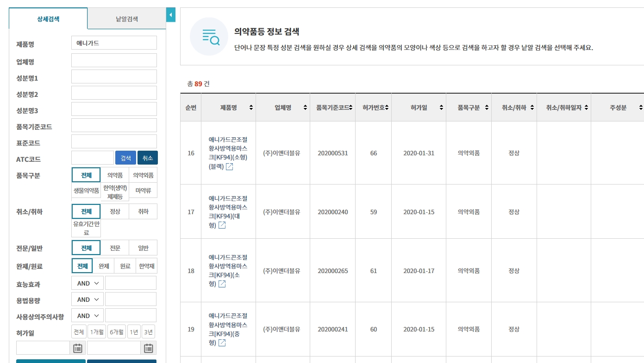This screenshot has width=644, height=363.
Task: Select 한약(생약)제제등 item type
Action: (115, 192)
